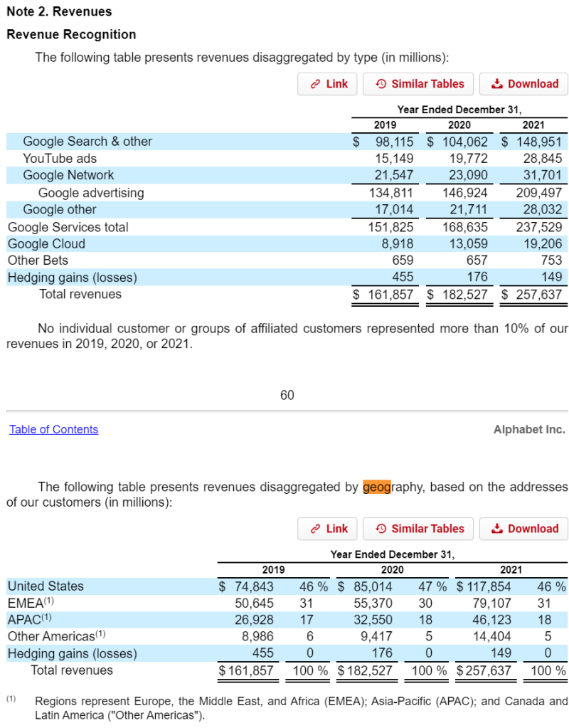Image resolution: width=569 pixels, height=728 pixels.
Task: Click the "Other Bets" row label
Action: (x=38, y=260)
